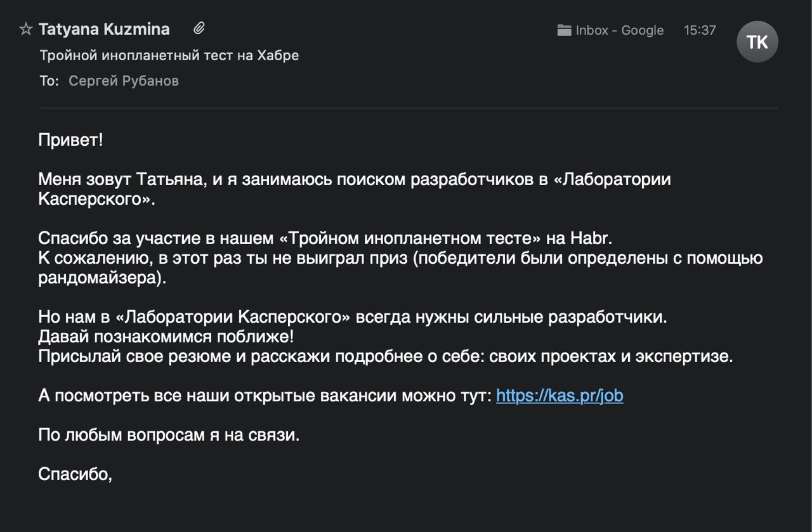812x532 pixels.
Task: Click the closing word Спасибо,
Action: coord(75,474)
